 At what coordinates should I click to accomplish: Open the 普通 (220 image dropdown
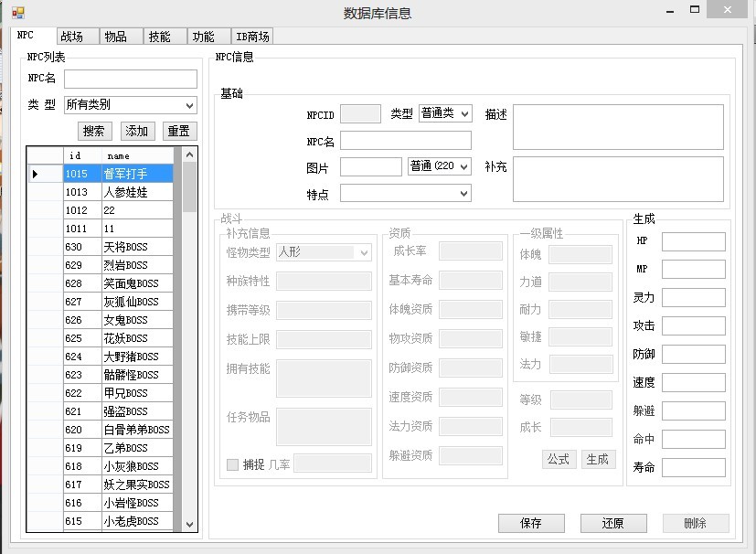(x=439, y=166)
